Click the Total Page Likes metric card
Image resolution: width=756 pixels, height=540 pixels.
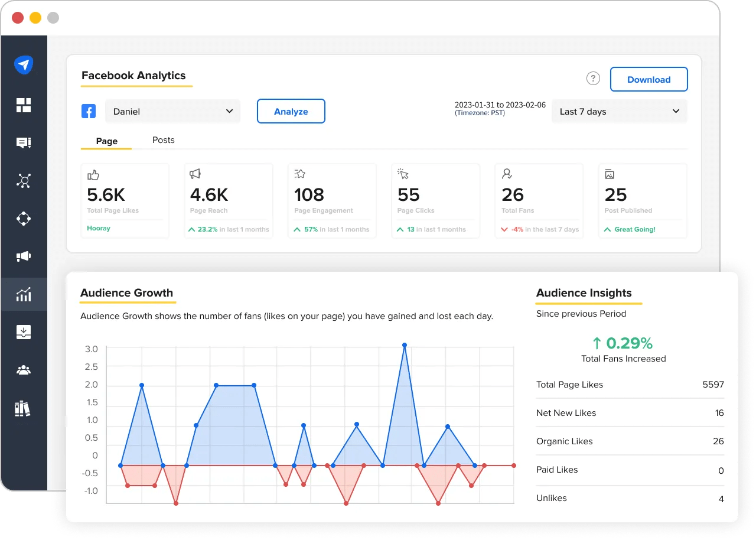point(125,200)
